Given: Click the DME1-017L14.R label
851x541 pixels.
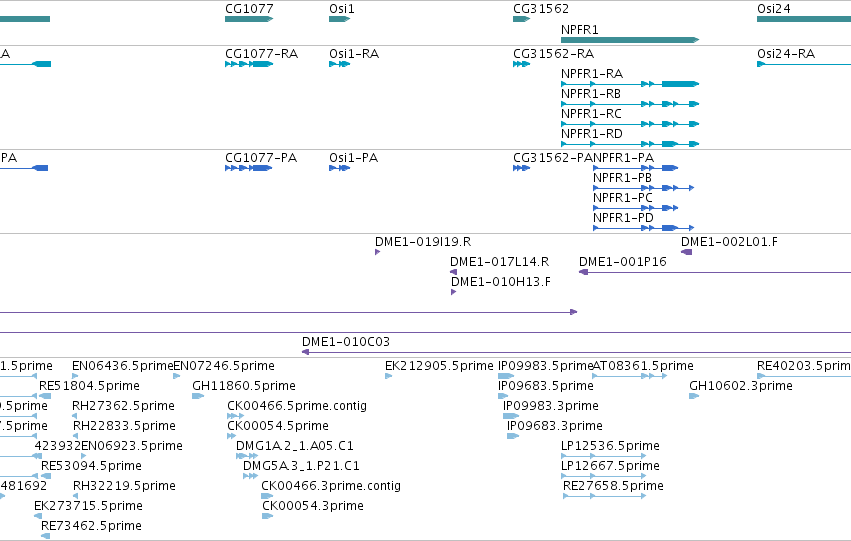Looking at the screenshot, I should [499, 262].
